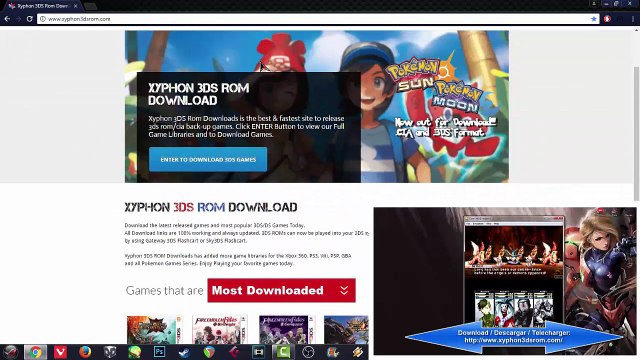Viewport: 640px width, 360px height.
Task: Launch Firefox from the taskbar
Action: click(85, 352)
